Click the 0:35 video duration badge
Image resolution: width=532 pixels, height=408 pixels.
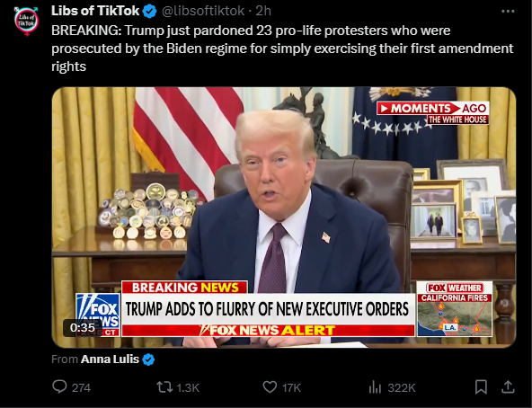pos(83,327)
